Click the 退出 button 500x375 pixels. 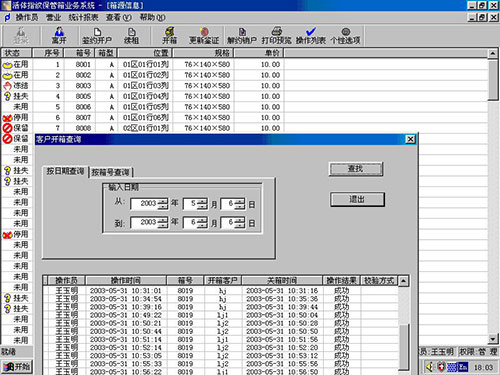pyautogui.click(x=357, y=199)
